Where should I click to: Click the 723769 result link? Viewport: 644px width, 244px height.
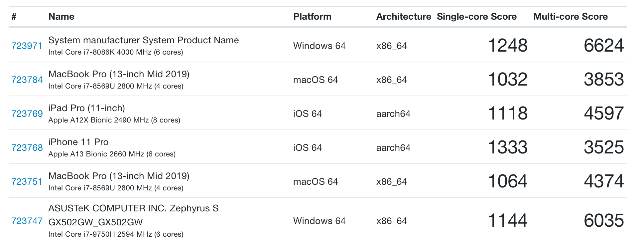click(x=27, y=114)
